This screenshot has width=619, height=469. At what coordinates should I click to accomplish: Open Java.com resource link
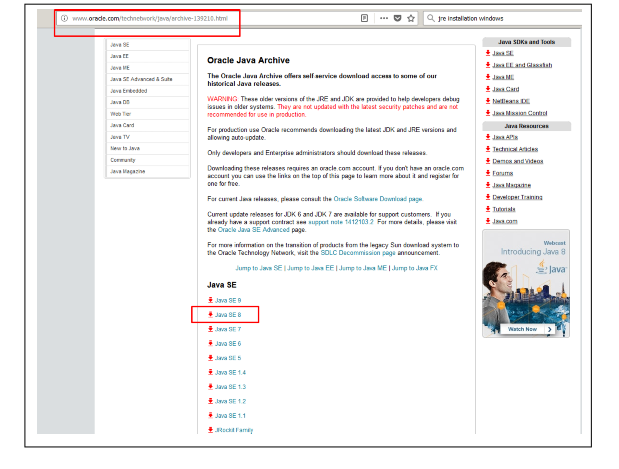point(505,221)
